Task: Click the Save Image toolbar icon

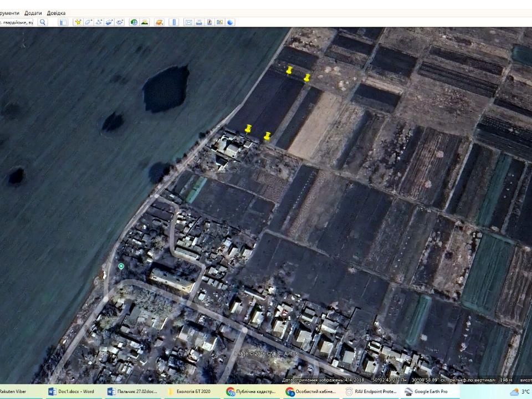Action: (209, 22)
